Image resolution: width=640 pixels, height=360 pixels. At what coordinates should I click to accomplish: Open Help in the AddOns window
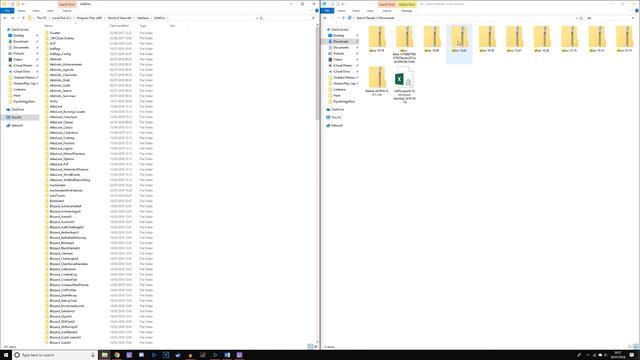(317, 11)
